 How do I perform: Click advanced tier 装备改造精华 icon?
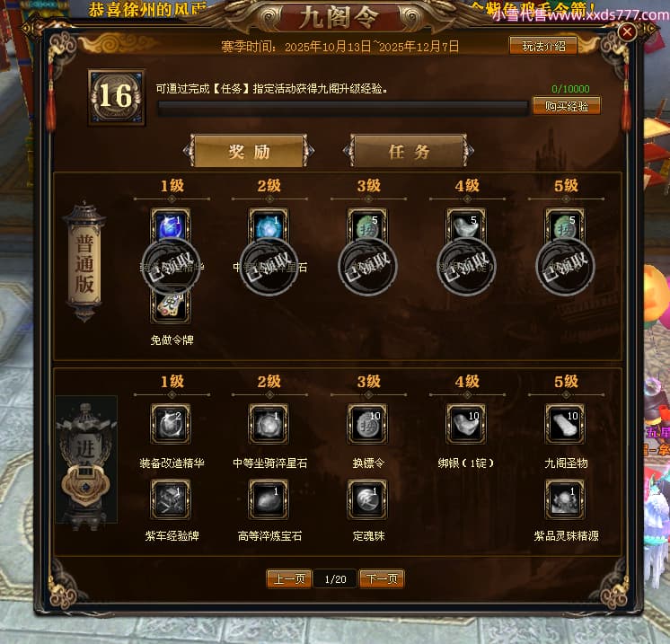pos(171,424)
